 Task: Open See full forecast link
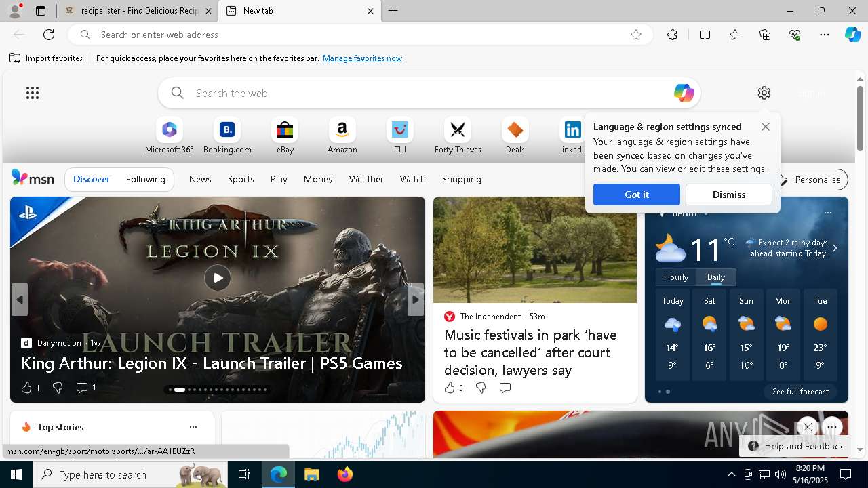tap(800, 392)
